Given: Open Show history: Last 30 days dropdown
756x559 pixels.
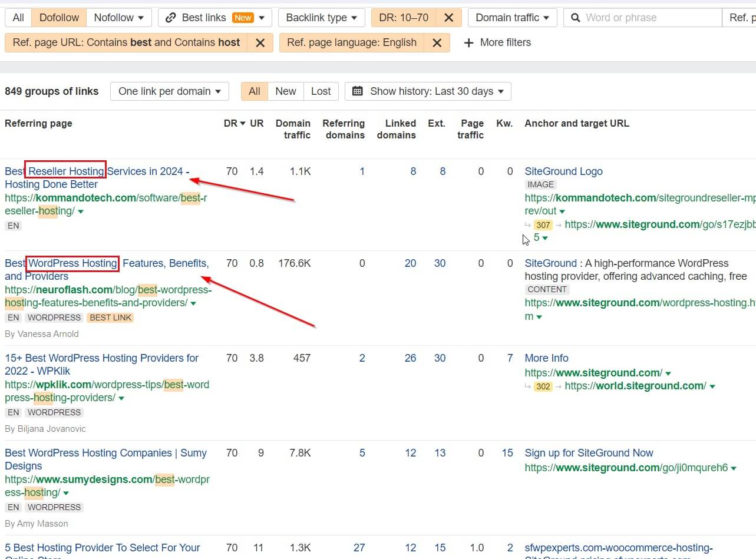Looking at the screenshot, I should [x=428, y=91].
